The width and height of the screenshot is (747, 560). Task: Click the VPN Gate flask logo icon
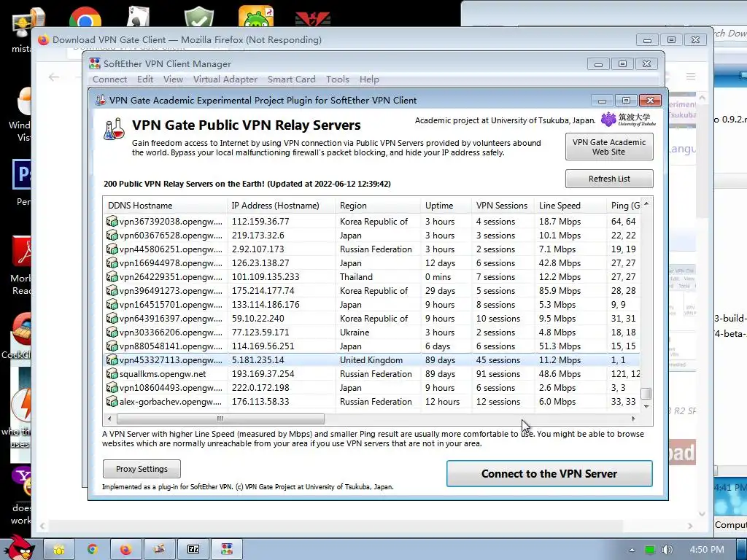[x=115, y=129]
